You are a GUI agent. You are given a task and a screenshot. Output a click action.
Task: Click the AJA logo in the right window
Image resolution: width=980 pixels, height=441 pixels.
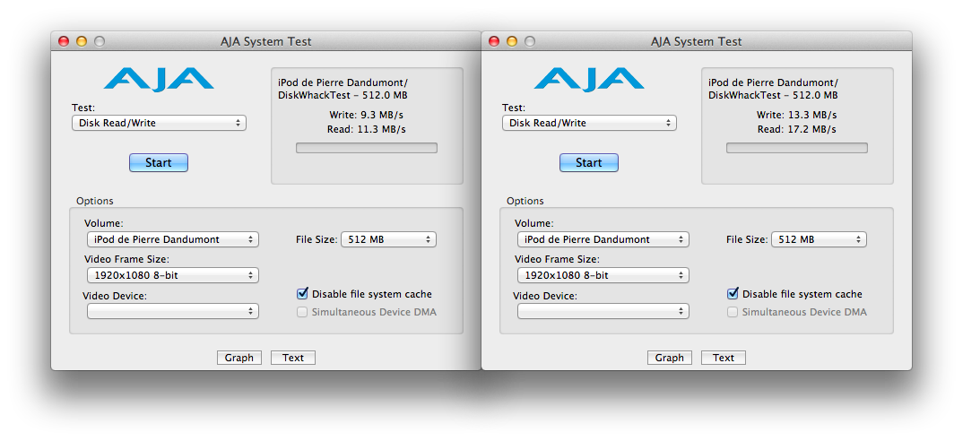pos(588,79)
